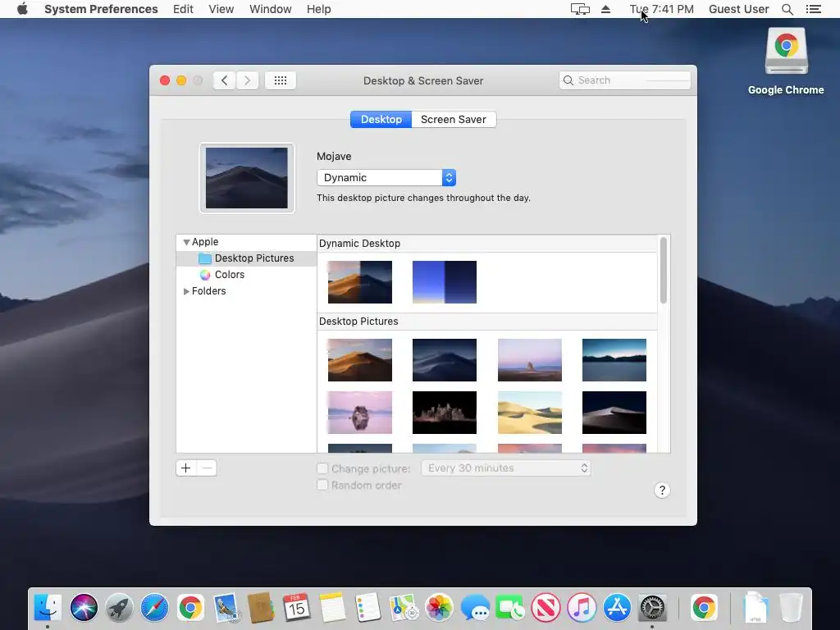The height and width of the screenshot is (630, 840).
Task: Click the Search field in preferences window
Action: pyautogui.click(x=624, y=80)
